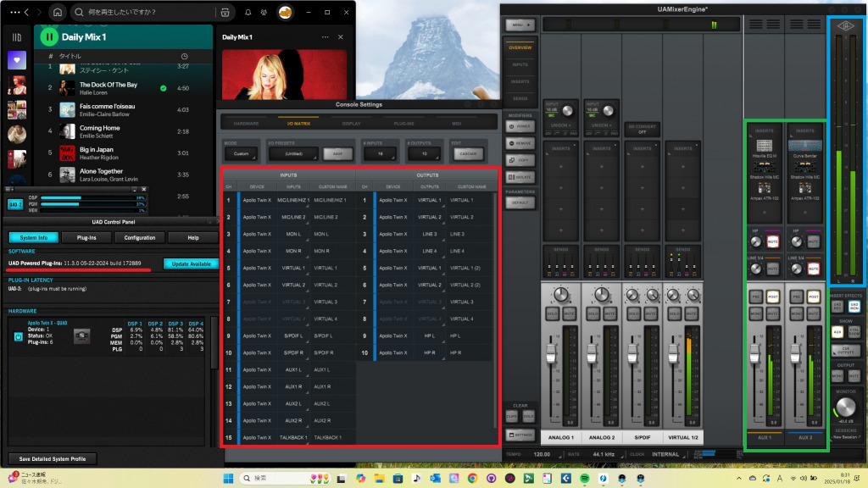Click the Update Available button
The width and height of the screenshot is (868, 488).
point(191,263)
